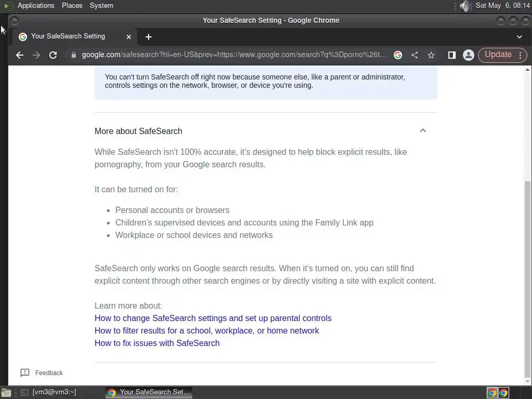This screenshot has width=532, height=399.
Task: View site information lock icon
Action: point(74,55)
